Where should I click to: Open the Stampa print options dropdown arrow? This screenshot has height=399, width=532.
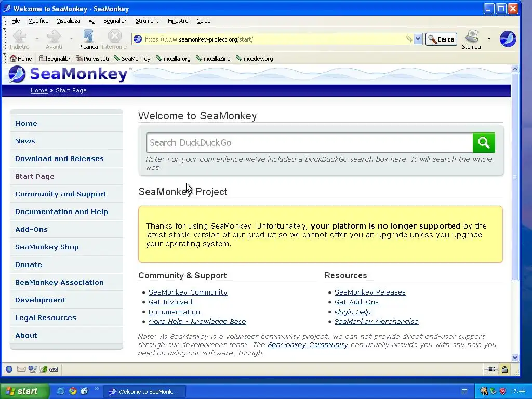(x=489, y=39)
